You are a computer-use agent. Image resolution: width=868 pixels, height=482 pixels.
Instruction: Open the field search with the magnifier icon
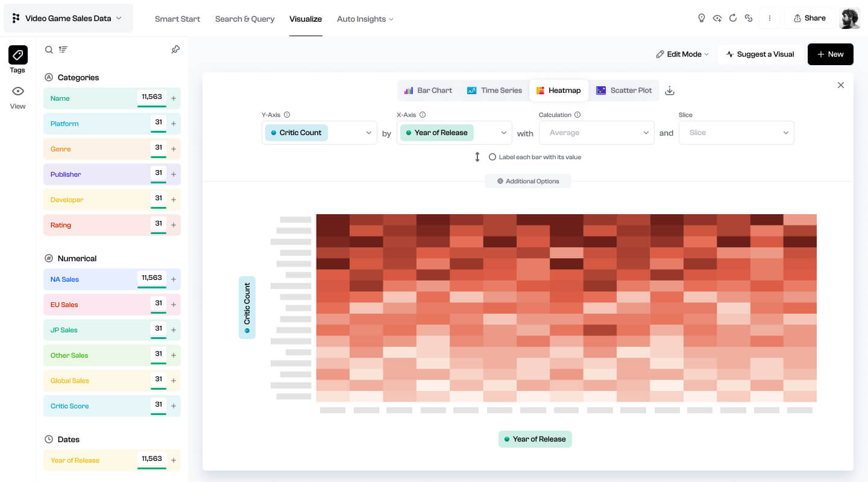click(49, 49)
